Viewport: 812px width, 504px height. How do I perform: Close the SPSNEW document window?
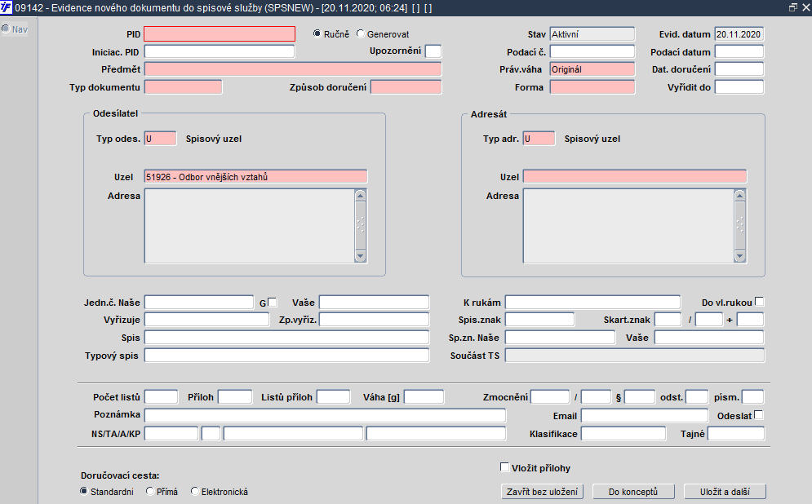tap(805, 7)
